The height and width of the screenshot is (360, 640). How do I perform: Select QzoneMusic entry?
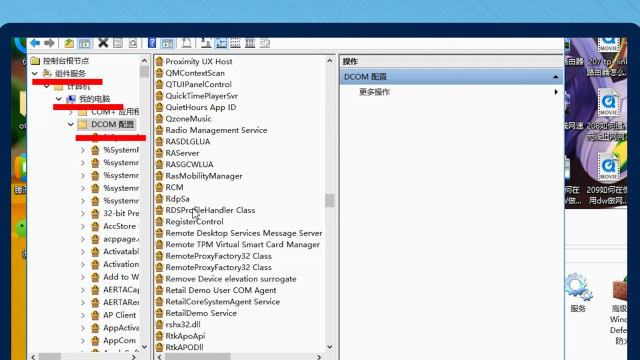(x=188, y=119)
